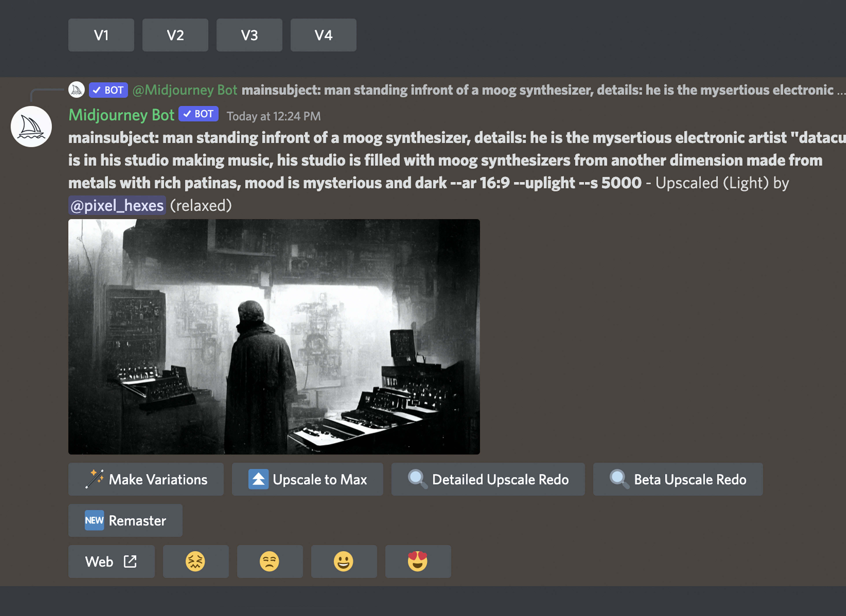Rate with the grinning face emoji
The height and width of the screenshot is (616, 846).
click(x=344, y=561)
